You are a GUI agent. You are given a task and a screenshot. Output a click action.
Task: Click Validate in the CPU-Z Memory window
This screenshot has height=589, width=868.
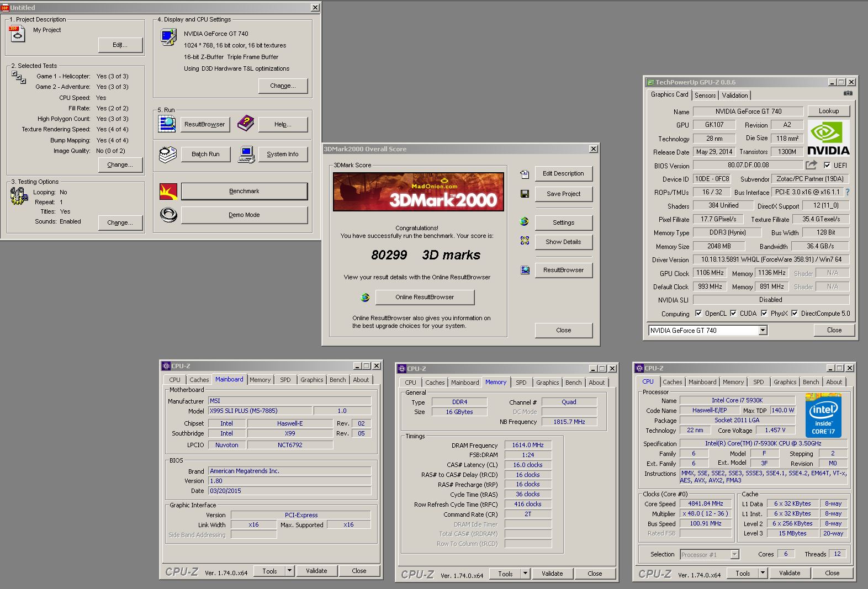[x=552, y=574]
